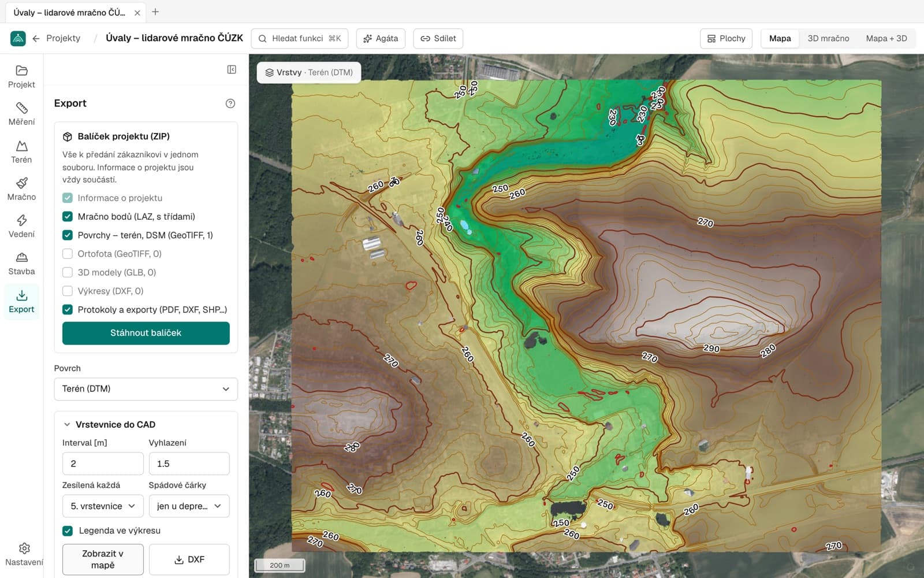Open the Vedení power lines section
Viewport: 924px width, 578px height.
pyautogui.click(x=21, y=226)
